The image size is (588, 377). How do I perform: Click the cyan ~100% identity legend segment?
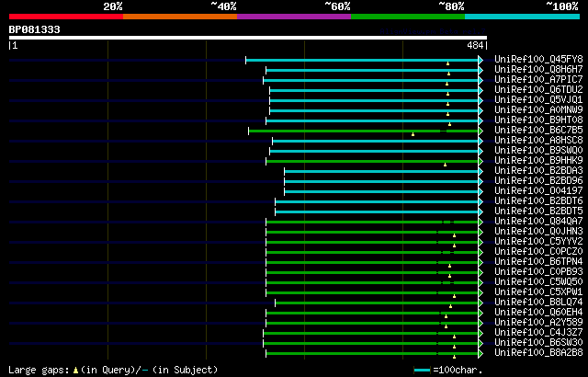coord(523,17)
